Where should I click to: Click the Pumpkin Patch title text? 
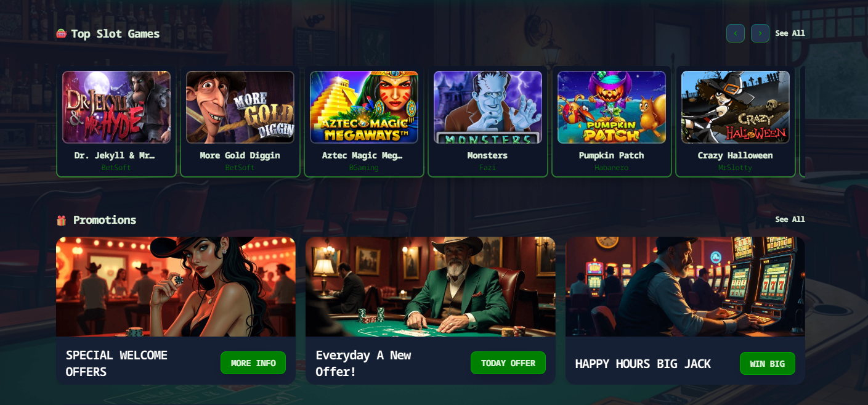(x=612, y=155)
